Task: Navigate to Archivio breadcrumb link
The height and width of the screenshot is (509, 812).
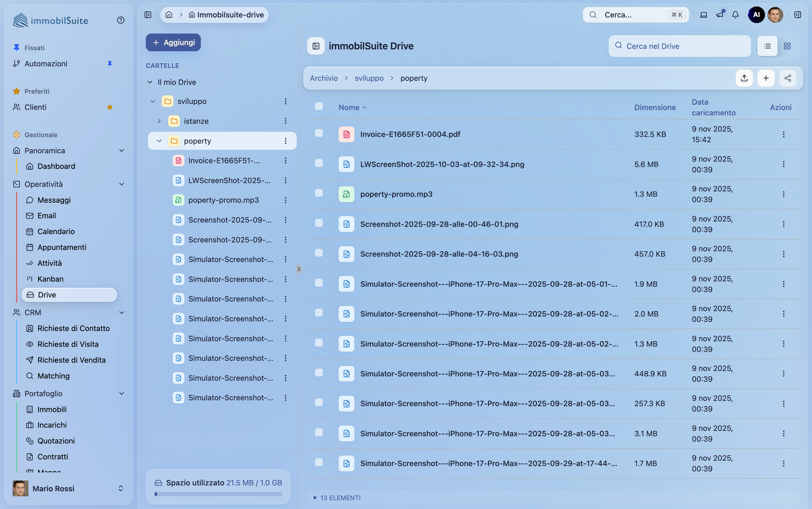Action: click(x=324, y=78)
